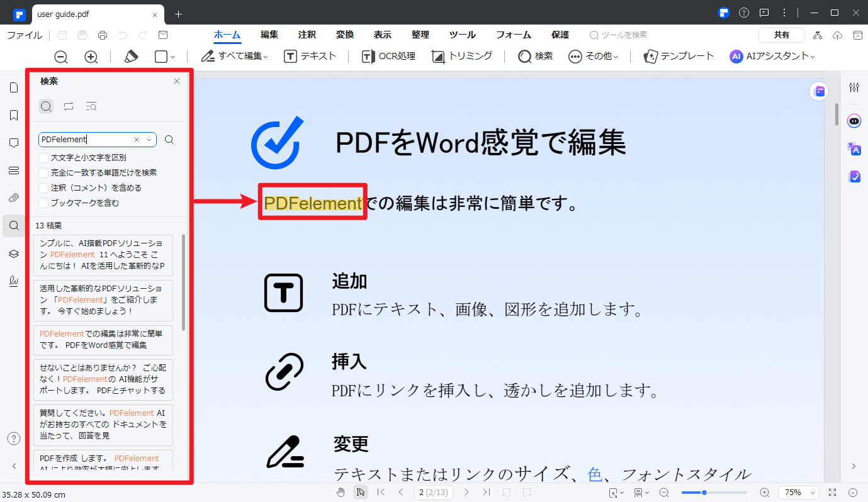Open the comments panel in sidebar
This screenshot has width=868, height=502.
coord(14,143)
